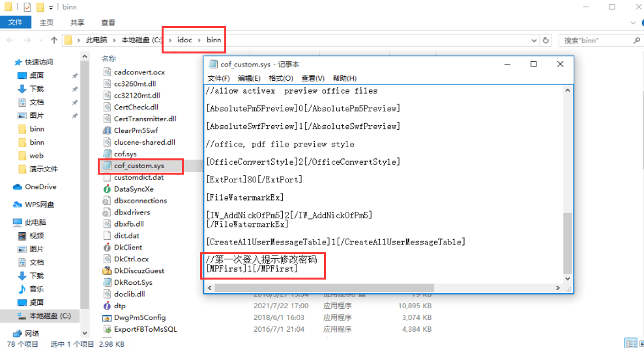Image resolution: width=644 pixels, height=348 pixels.
Task: Switch to the 共享 ribbon tab
Action: coord(77,23)
